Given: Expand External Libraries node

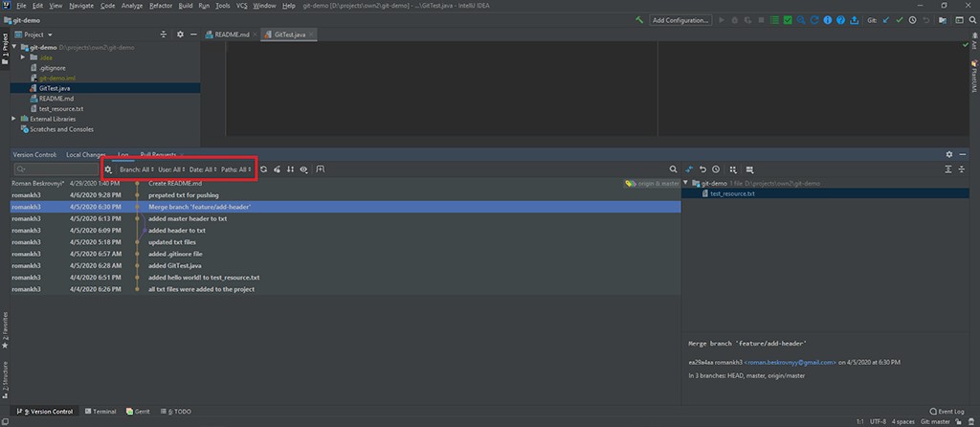Looking at the screenshot, I should pyautogui.click(x=14, y=119).
